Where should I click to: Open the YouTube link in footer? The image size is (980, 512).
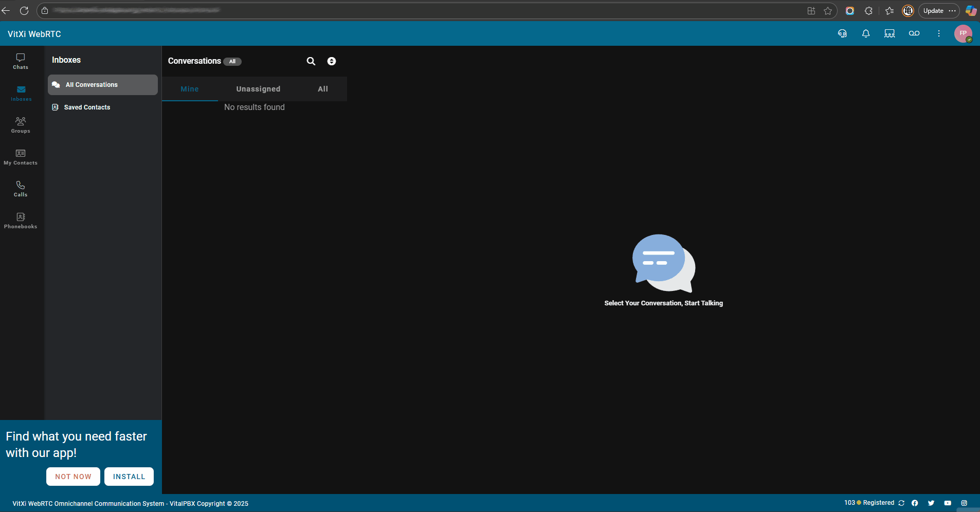pos(948,503)
